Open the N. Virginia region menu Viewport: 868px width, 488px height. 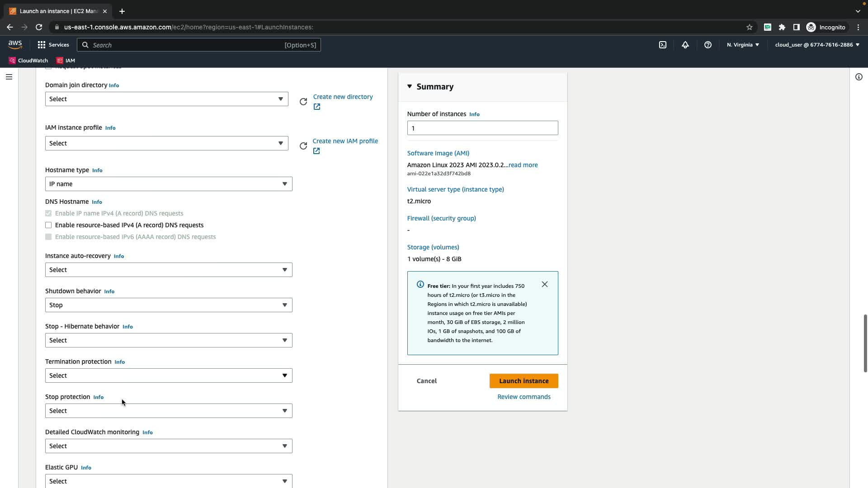[x=742, y=45]
